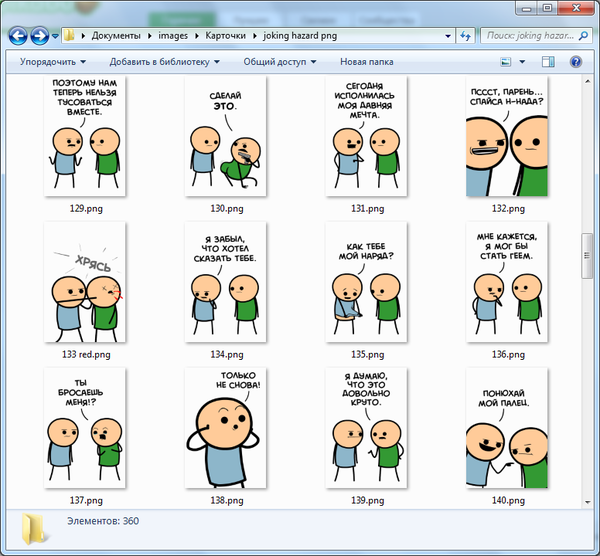Screen dimensions: 600x556
Task: Expand subfolder arrow after 'images' breadcrumb
Action: coord(197,36)
